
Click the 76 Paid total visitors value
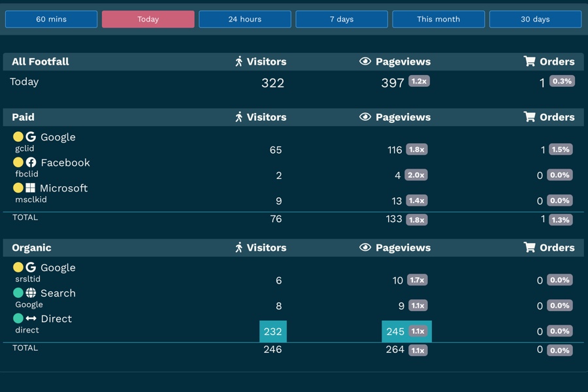tap(276, 219)
